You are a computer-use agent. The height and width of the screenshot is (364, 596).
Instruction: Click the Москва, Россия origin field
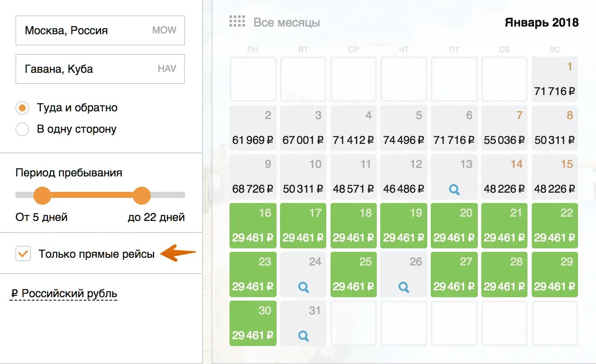coord(100,30)
